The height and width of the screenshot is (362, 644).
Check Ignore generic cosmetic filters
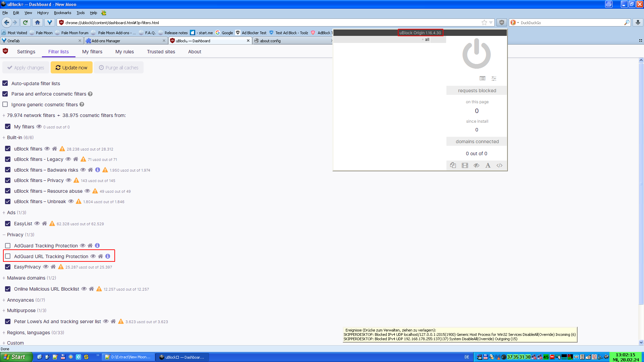(x=5, y=104)
